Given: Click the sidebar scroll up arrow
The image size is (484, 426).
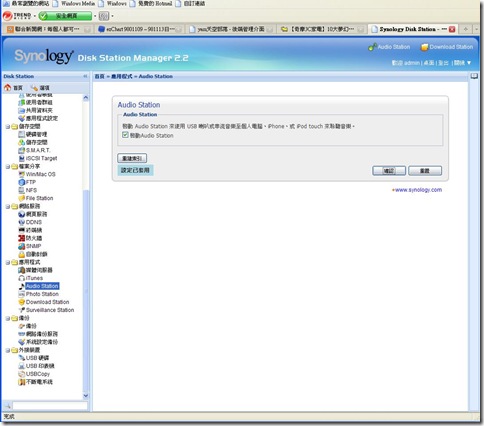Looking at the screenshot, I should pos(86,98).
